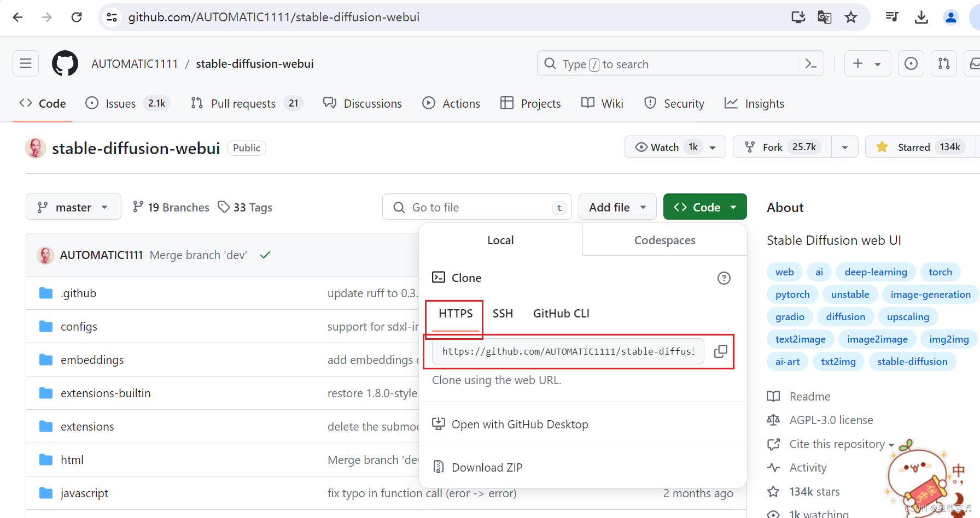
Task: Click the install app icon in the address bar
Action: click(798, 17)
